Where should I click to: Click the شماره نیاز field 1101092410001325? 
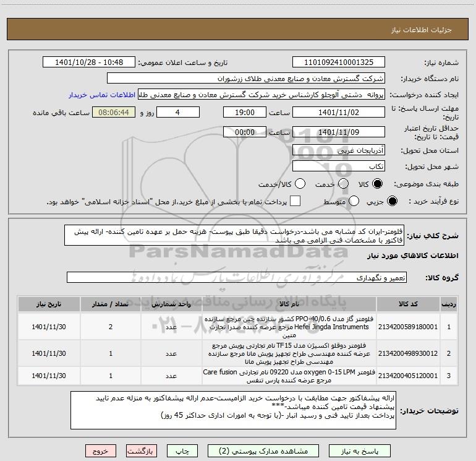[339, 62]
